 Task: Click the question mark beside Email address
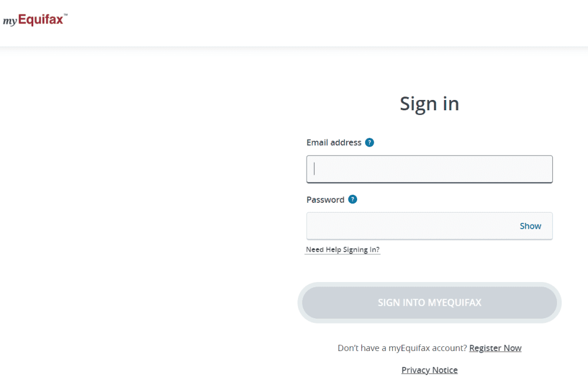[370, 142]
